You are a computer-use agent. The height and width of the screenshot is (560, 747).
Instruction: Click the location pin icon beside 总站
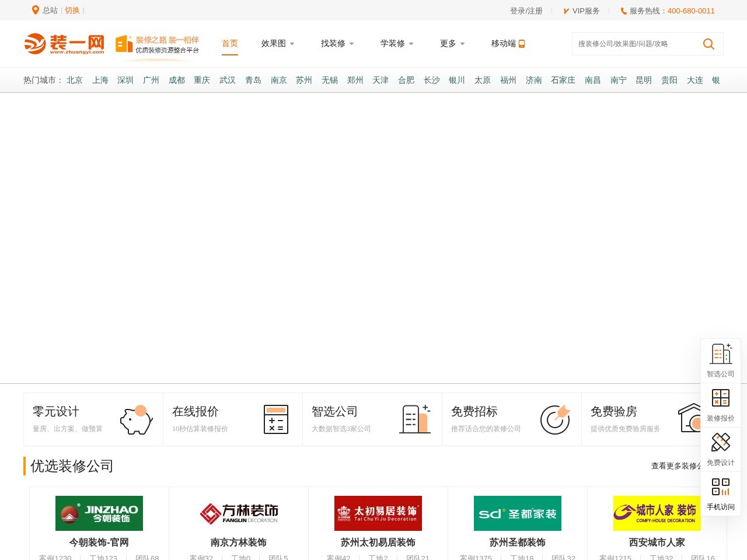35,10
